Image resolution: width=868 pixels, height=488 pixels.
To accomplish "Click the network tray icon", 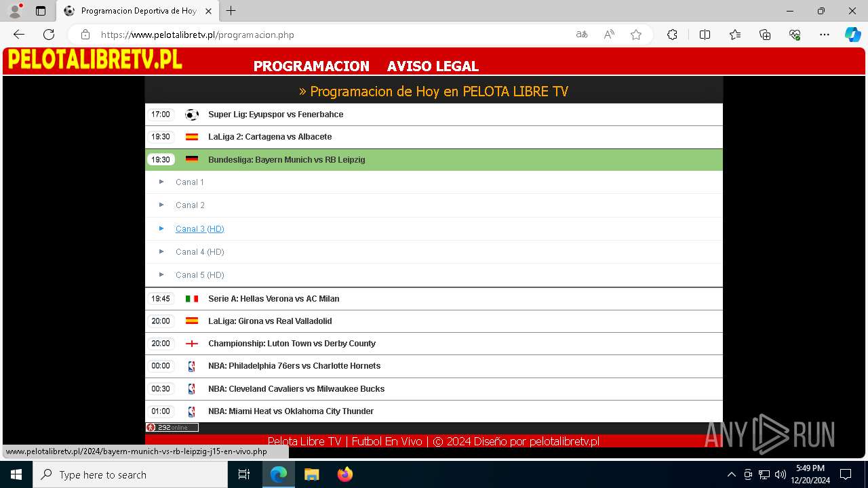I will (x=764, y=474).
